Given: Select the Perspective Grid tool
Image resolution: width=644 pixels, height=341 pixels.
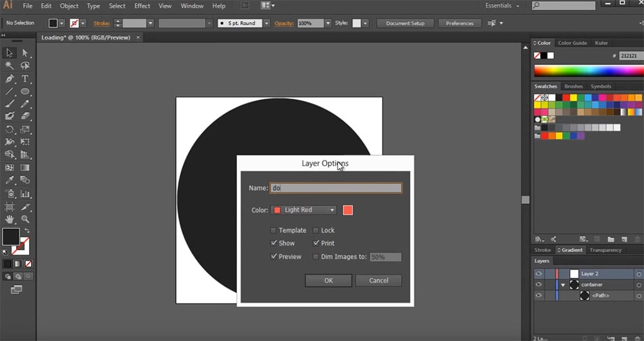Looking at the screenshot, I should point(25,155).
